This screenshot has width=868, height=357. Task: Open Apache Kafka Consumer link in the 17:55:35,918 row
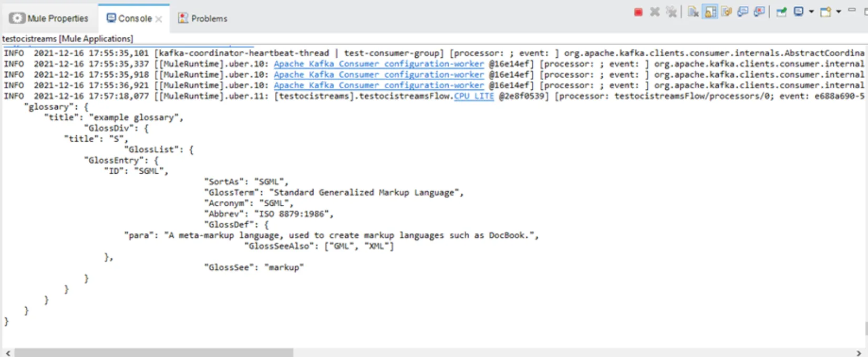(x=379, y=75)
